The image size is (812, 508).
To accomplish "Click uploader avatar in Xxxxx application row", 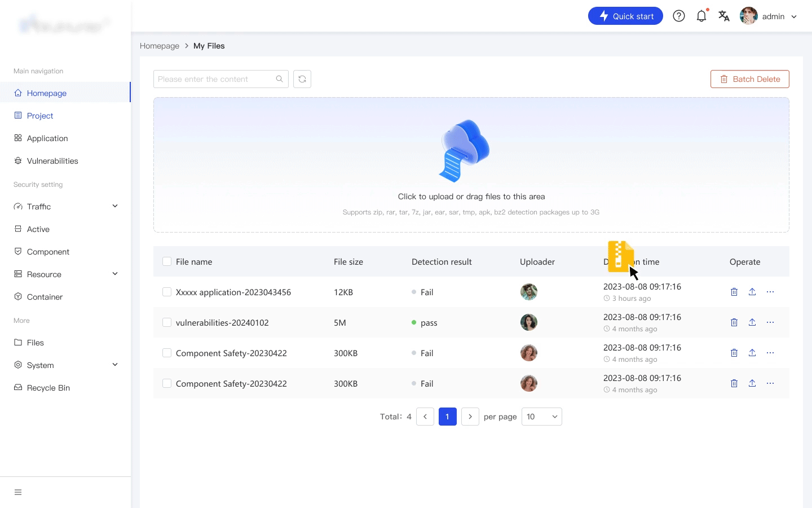I will pyautogui.click(x=528, y=292).
